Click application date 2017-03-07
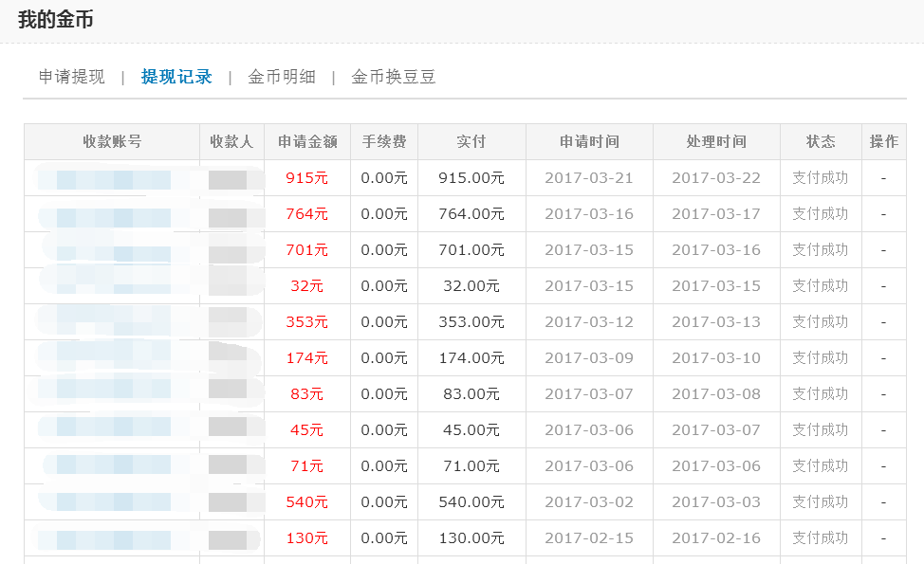 [x=589, y=394]
